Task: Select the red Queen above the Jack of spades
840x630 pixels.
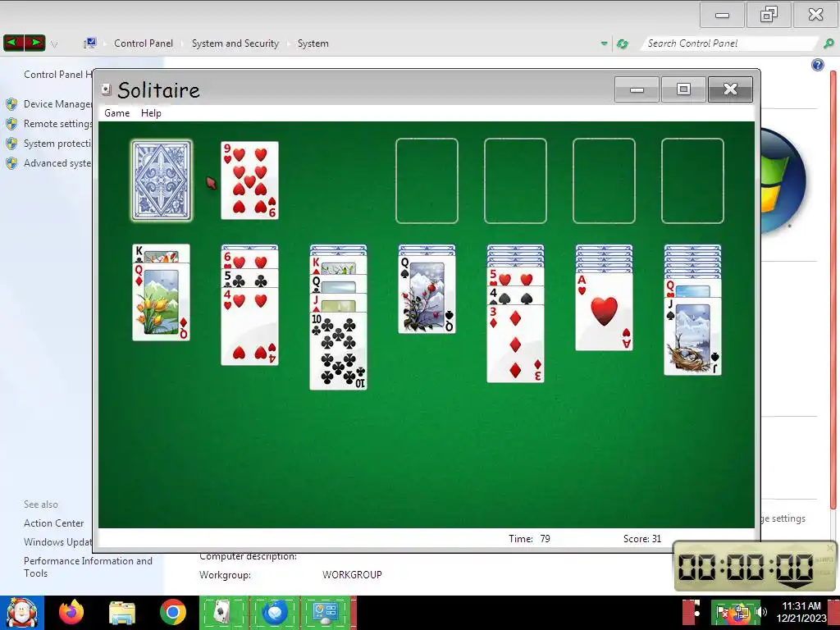Action: (692, 288)
